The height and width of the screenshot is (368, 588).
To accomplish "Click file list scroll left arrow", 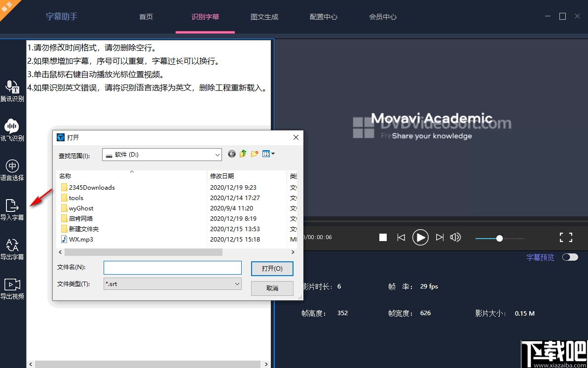I will coord(60,252).
